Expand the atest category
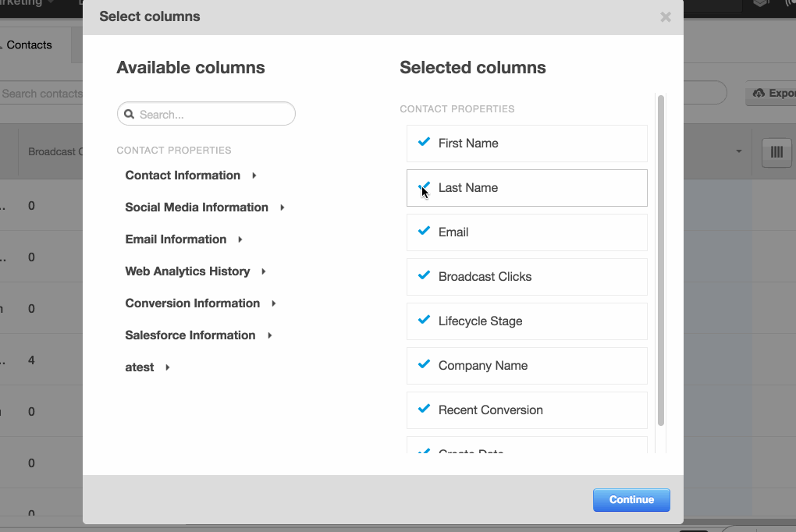 (x=147, y=367)
